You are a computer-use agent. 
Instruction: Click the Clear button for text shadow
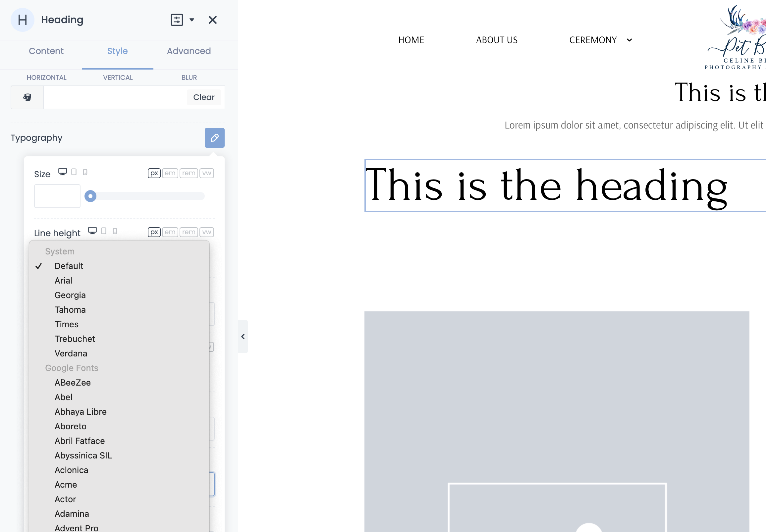point(204,97)
